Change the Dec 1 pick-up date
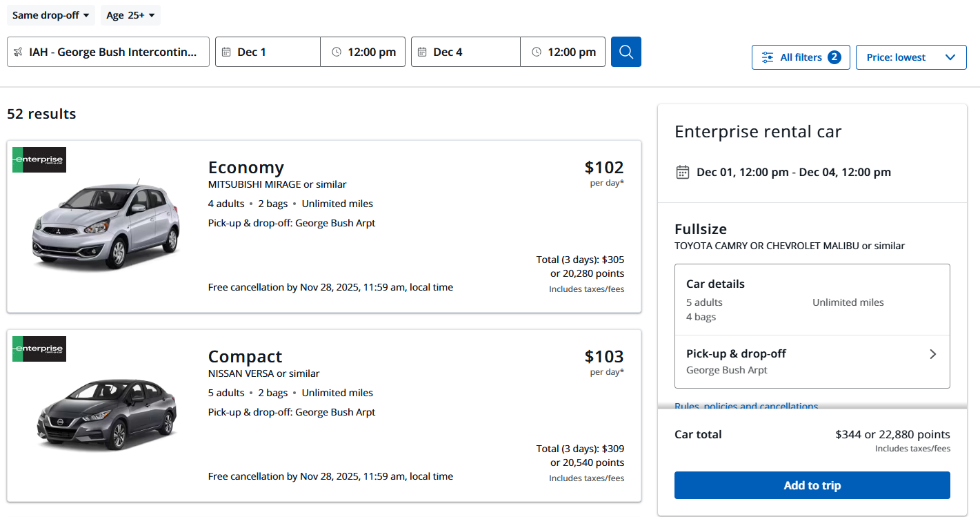 268,52
